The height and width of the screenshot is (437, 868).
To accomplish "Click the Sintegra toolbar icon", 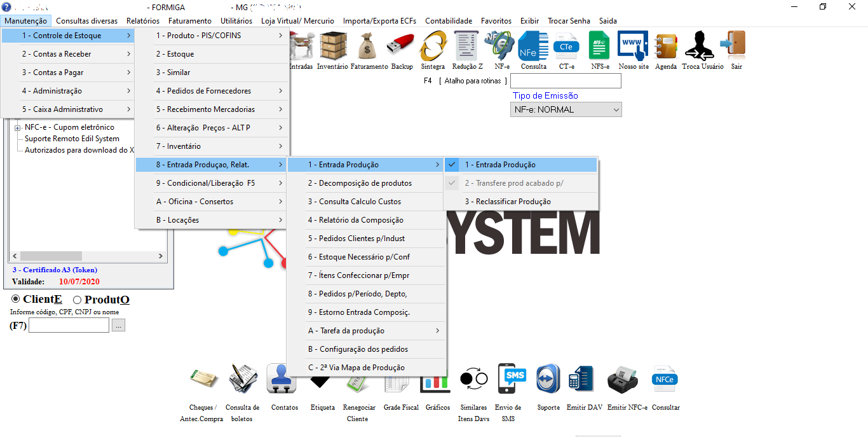I will point(433,46).
